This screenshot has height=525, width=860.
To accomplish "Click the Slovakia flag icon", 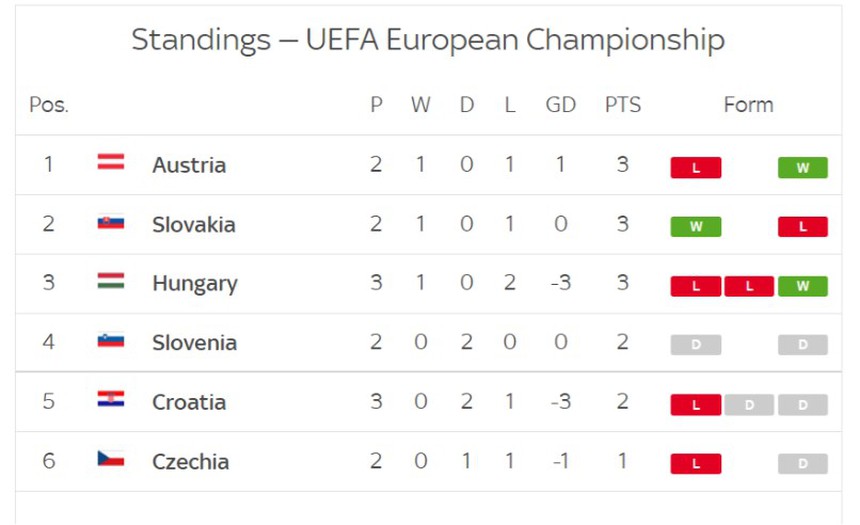I will 111,222.
